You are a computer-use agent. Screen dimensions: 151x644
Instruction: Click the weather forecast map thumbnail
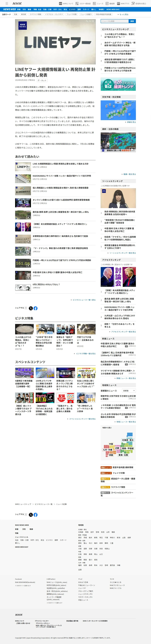click(x=118, y=110)
